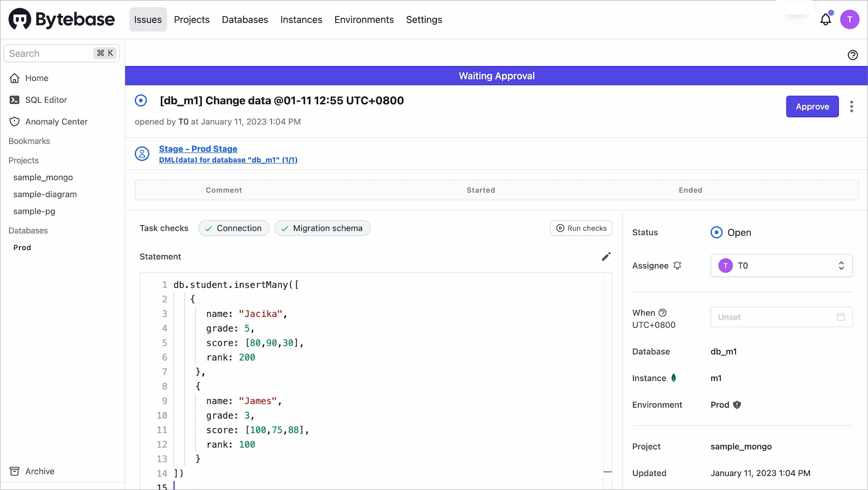This screenshot has width=868, height=490.
Task: Click the Connection check mark icon
Action: 208,228
